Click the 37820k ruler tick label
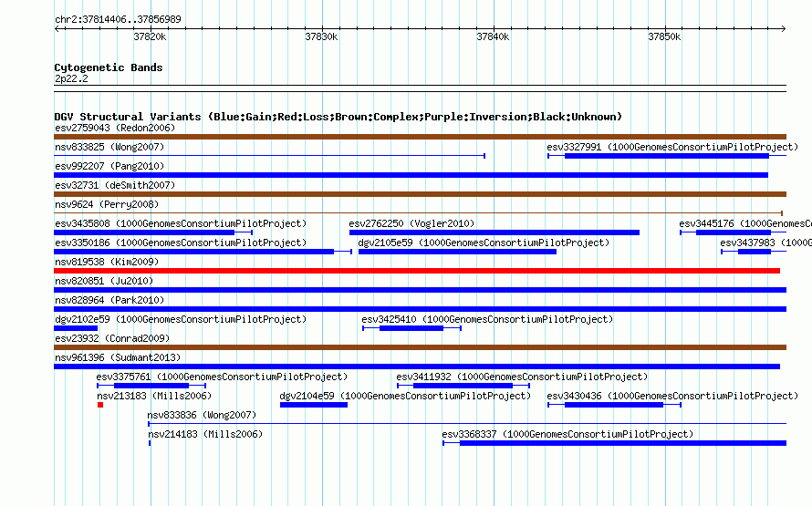812x506 pixels. point(150,36)
